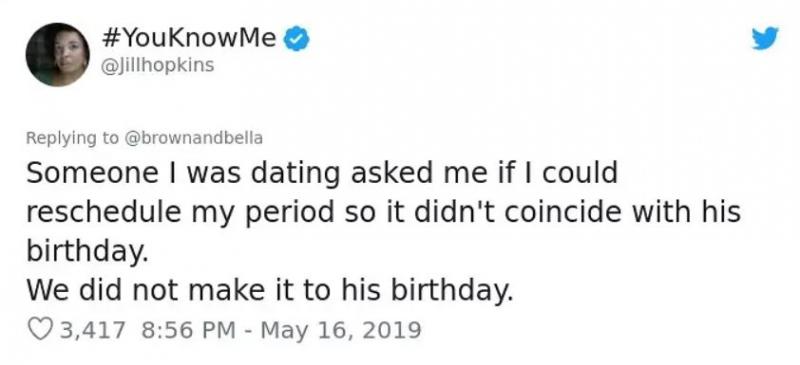Viewport: 800px width, 365px height.
Task: Click the word 'could' ending line one
Action: pyautogui.click(x=580, y=174)
